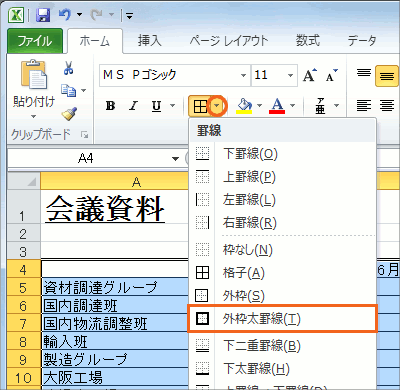Open the ページ レイアウト tab
This screenshot has width=400, height=390.
pos(229,41)
